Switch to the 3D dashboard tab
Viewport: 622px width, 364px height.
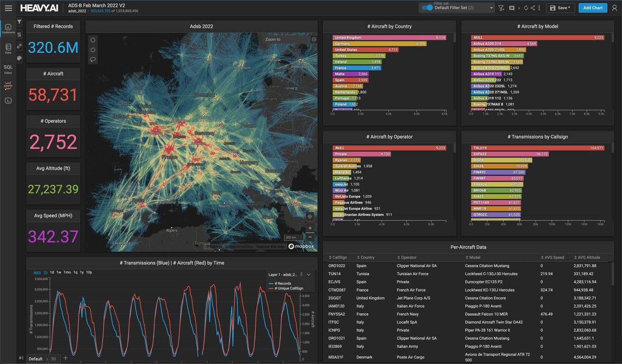point(53,358)
